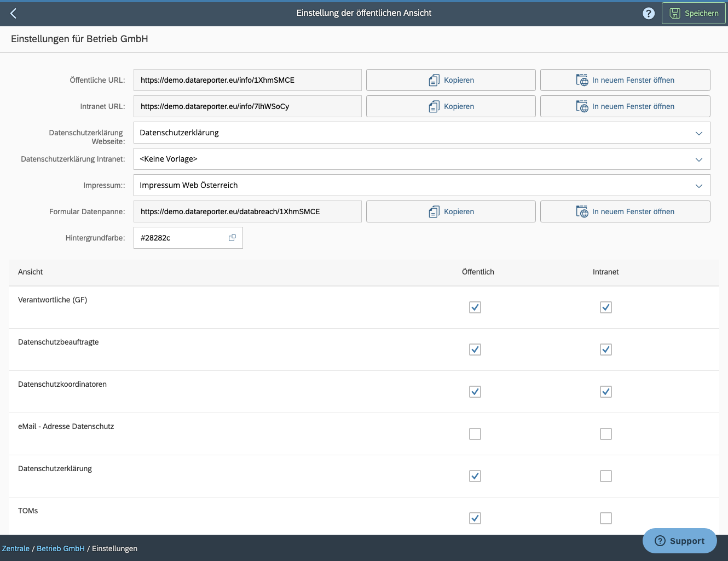Click the back arrow in the header

pos(13,13)
